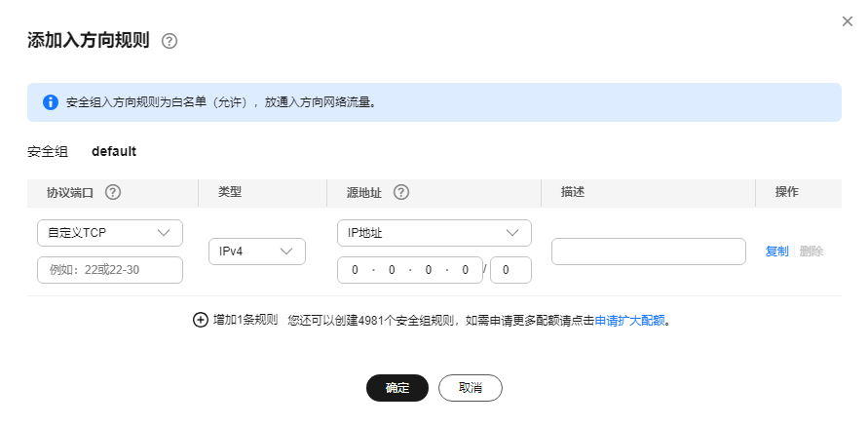Click 增加1条规则 text to add rule
868x426 pixels.
[x=245, y=319]
